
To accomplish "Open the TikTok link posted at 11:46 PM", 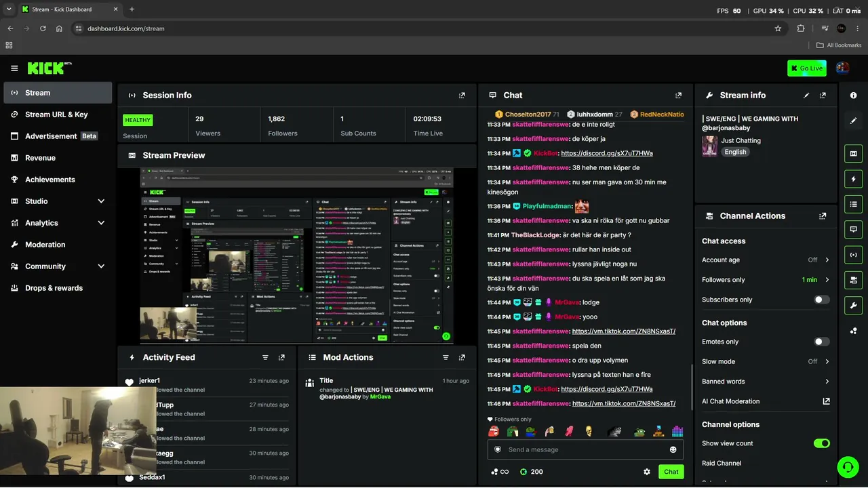I will [624, 404].
